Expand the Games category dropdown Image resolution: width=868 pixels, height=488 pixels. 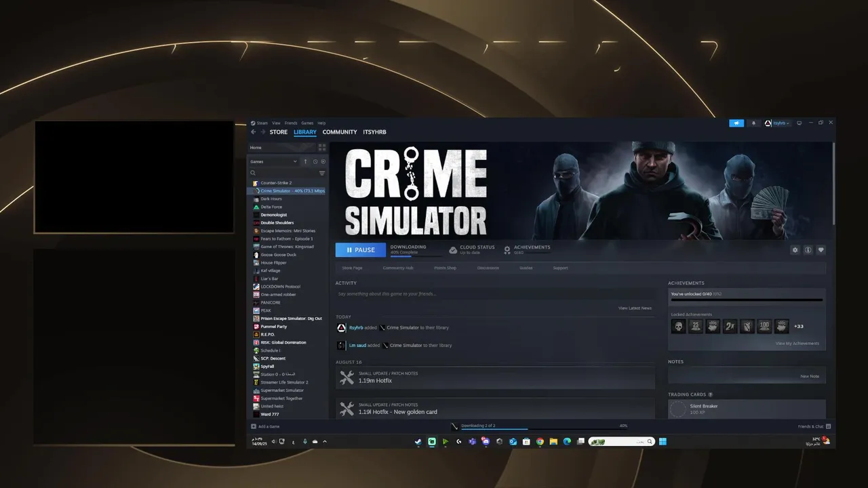pyautogui.click(x=274, y=162)
